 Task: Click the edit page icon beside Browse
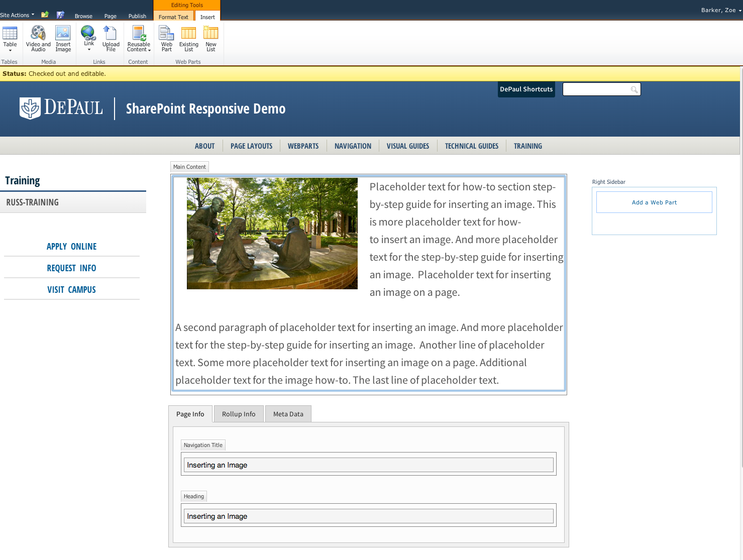[60, 15]
